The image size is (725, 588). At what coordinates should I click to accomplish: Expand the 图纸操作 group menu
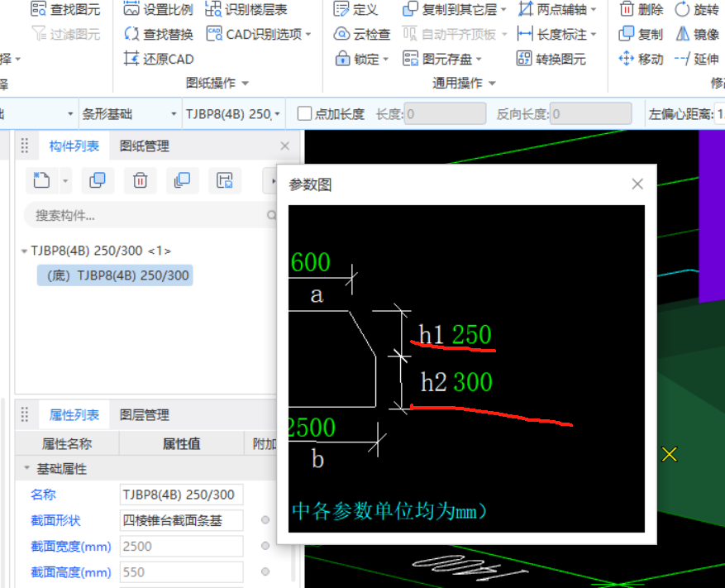click(245, 84)
